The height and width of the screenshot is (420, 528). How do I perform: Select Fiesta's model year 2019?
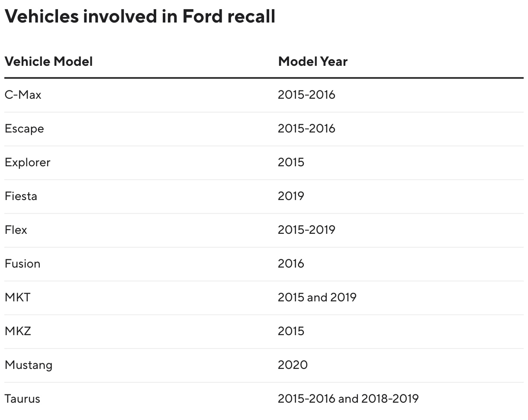(x=291, y=196)
